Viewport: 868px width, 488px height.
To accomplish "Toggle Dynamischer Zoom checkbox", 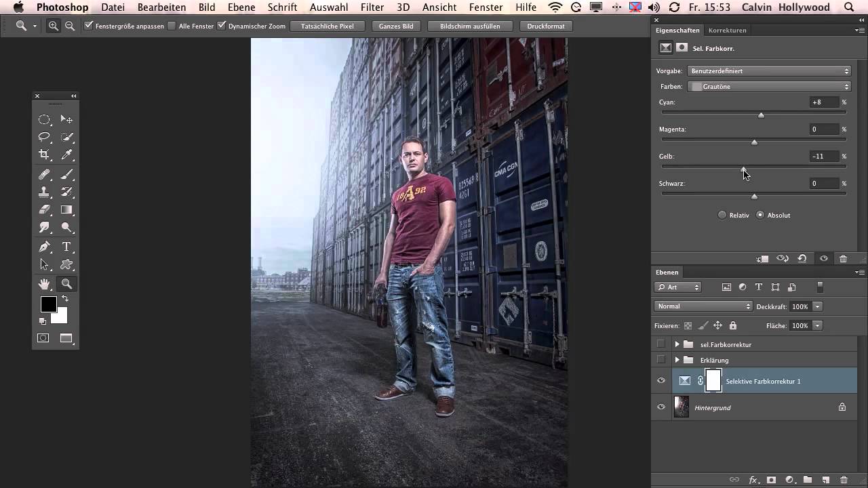I will click(221, 26).
